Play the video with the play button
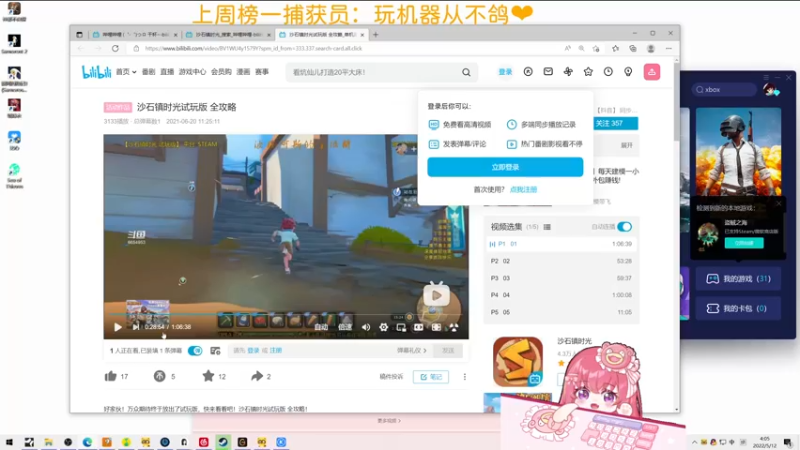This screenshot has height=450, width=800. [117, 327]
